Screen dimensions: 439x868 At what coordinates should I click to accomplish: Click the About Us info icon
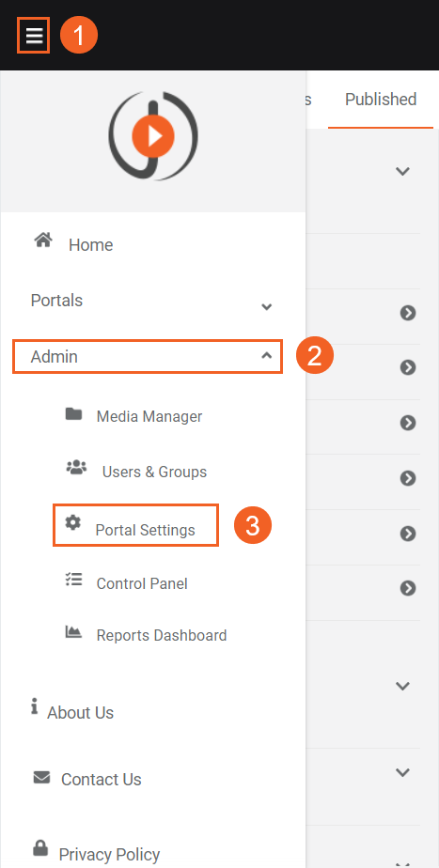35,706
